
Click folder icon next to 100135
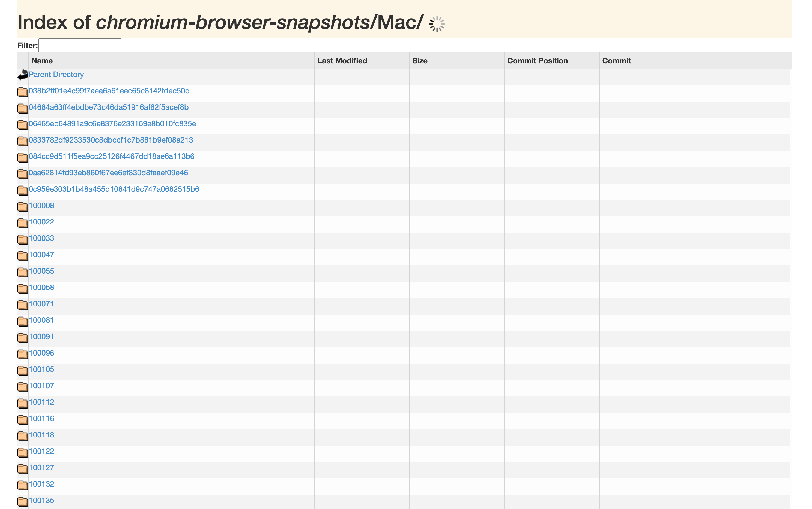click(x=23, y=502)
